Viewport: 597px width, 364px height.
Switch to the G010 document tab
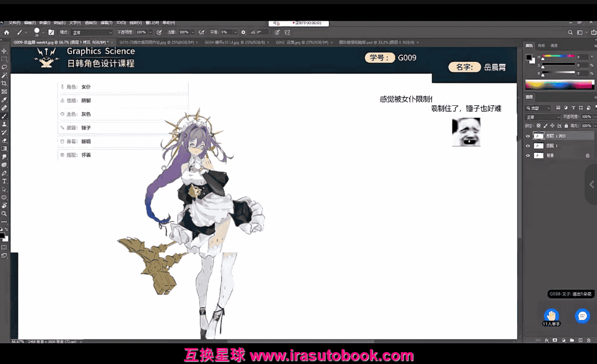[144, 43]
